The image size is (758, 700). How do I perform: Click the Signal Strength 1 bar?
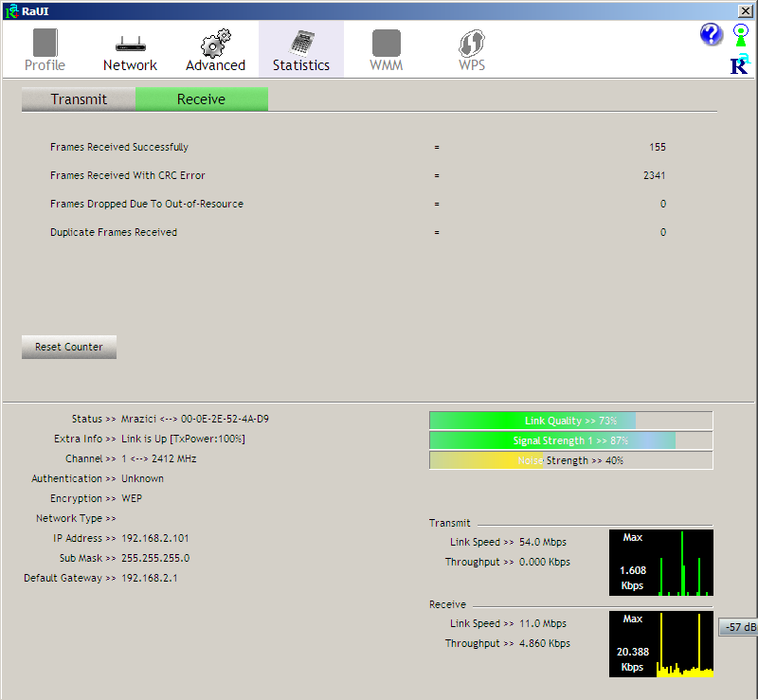point(570,440)
